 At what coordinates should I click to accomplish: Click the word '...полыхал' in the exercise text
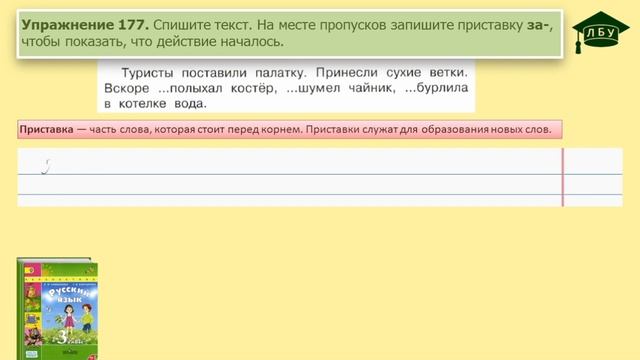190,88
